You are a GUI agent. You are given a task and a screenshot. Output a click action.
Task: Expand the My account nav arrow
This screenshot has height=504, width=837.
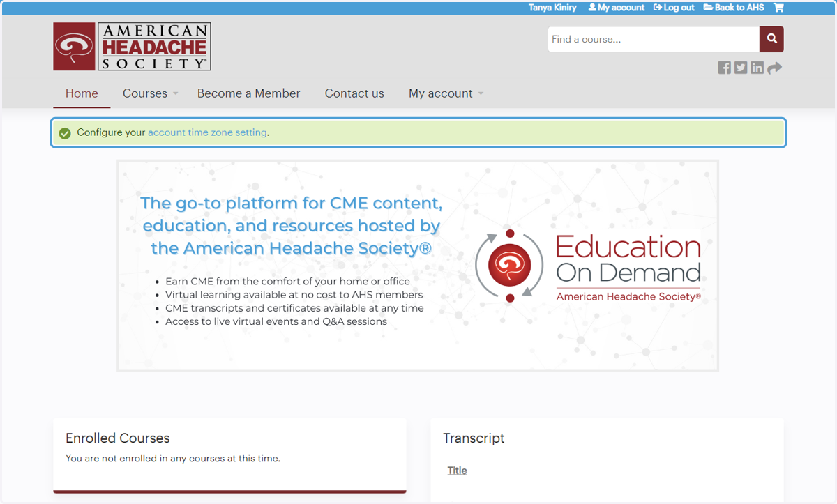tap(481, 93)
